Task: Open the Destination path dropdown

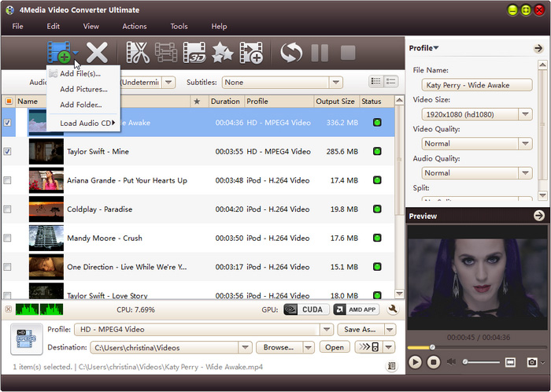Action: pos(245,347)
